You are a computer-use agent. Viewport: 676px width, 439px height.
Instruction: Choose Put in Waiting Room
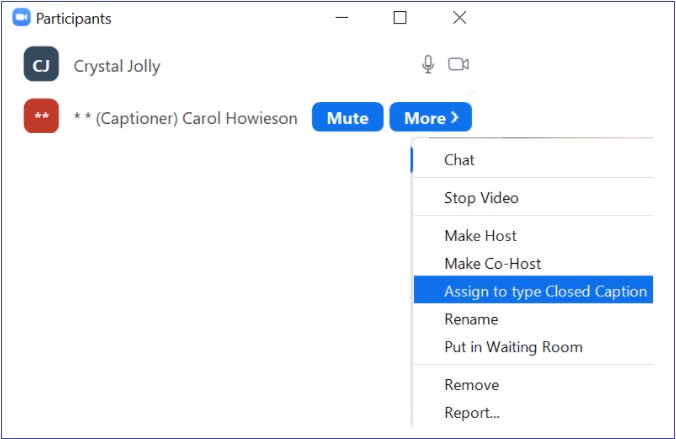(513, 347)
